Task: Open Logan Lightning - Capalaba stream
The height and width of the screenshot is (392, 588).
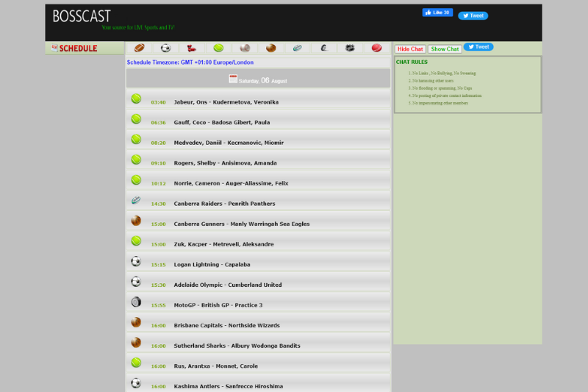Action: (x=212, y=265)
